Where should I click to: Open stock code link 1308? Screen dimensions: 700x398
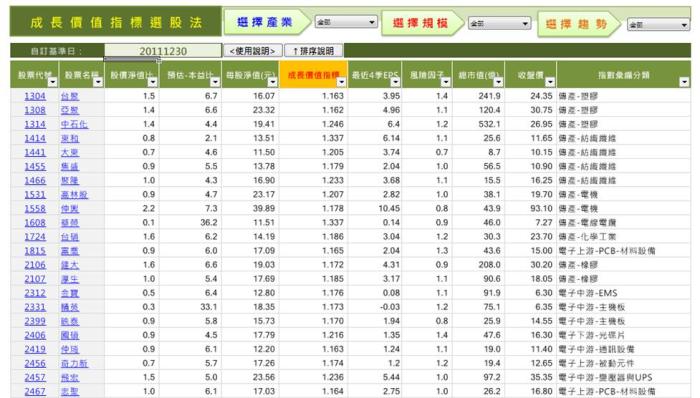pos(35,110)
